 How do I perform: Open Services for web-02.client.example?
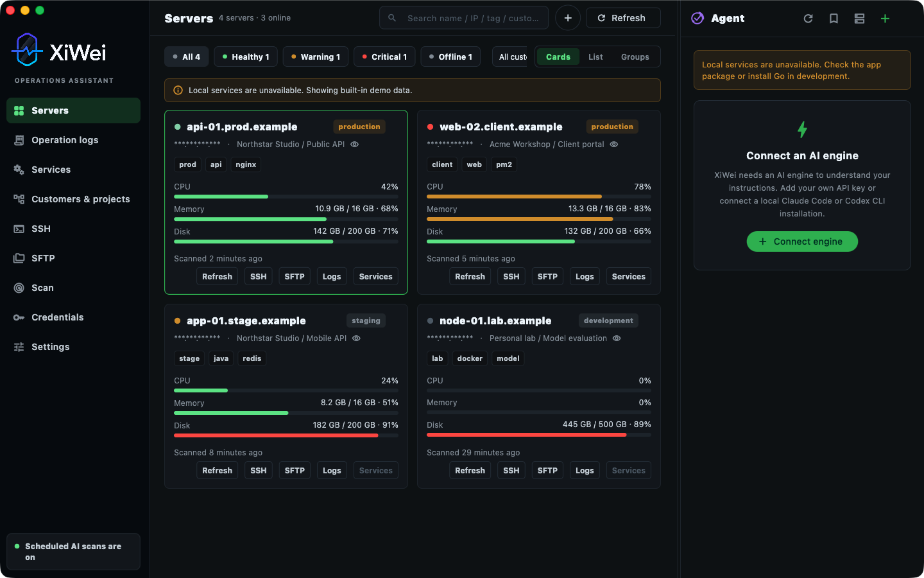point(629,276)
